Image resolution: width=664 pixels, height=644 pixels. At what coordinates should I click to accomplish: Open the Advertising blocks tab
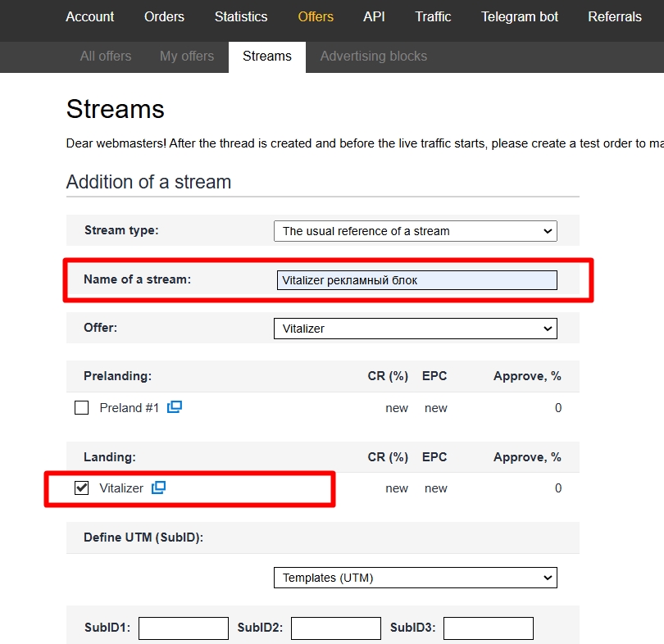coord(374,57)
